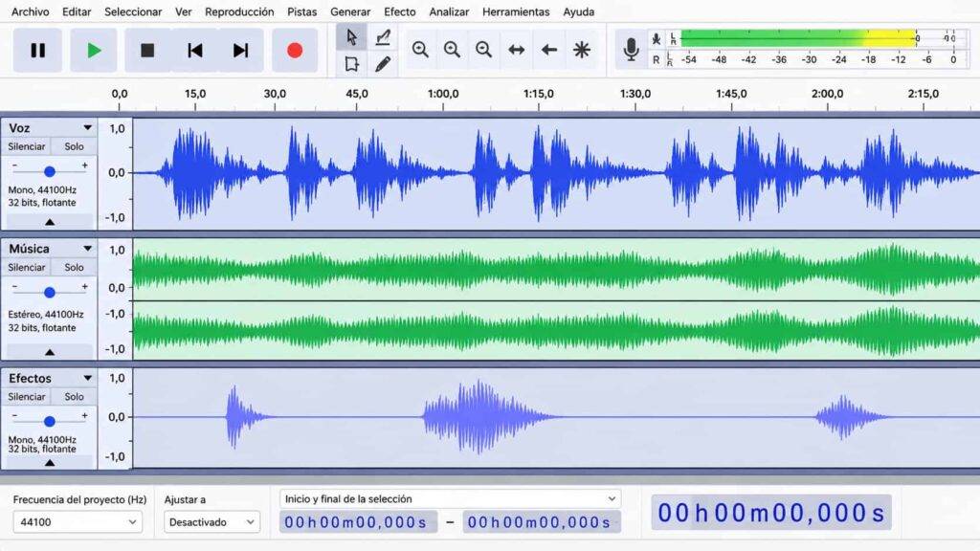Open the Efectos track dropdown menu
The image size is (980, 551).
click(x=87, y=378)
